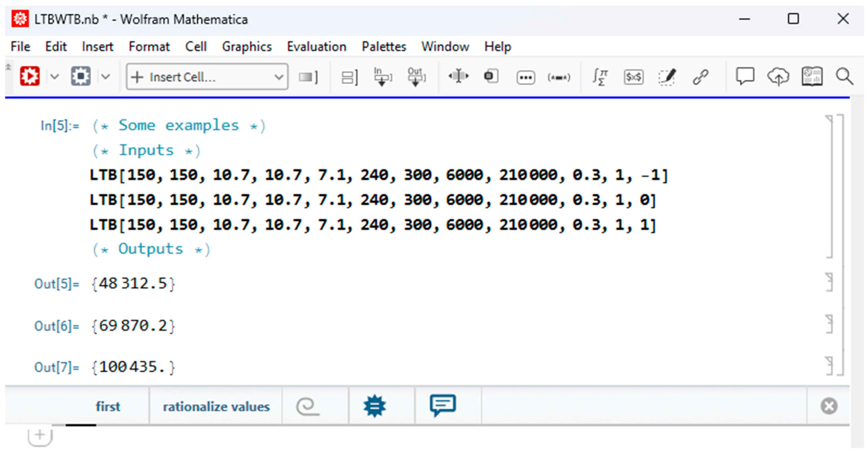Click the '(* Inputs *)' comment line

[146, 150]
